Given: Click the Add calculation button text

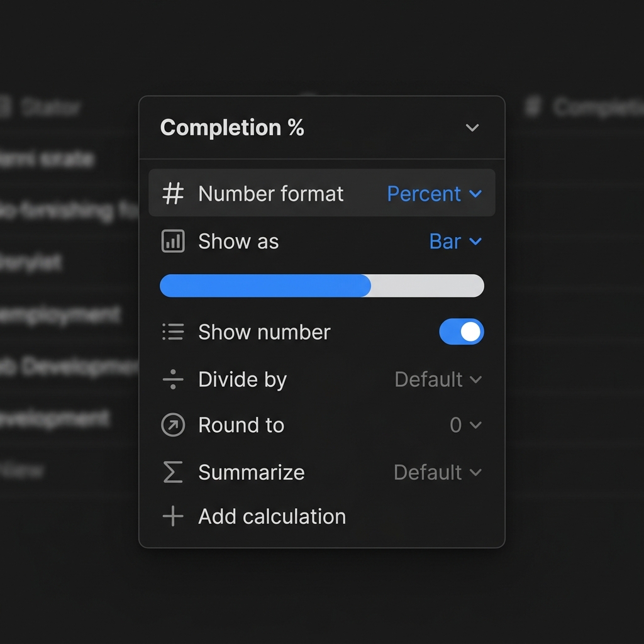Looking at the screenshot, I should [x=272, y=516].
